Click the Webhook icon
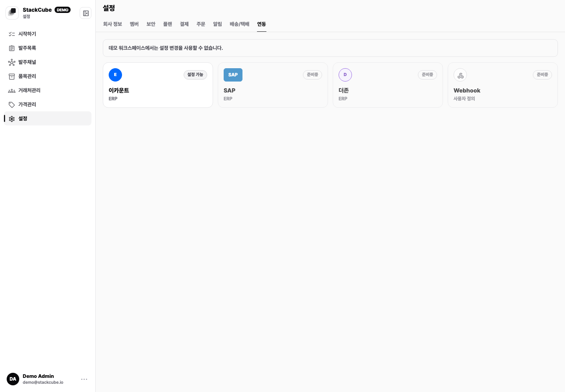This screenshot has height=392, width=565. tap(460, 75)
